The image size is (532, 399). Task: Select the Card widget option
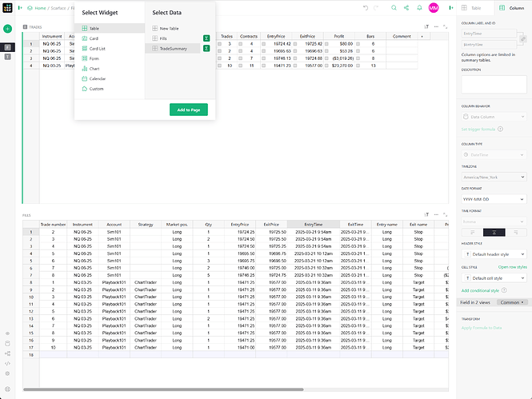[110, 38]
